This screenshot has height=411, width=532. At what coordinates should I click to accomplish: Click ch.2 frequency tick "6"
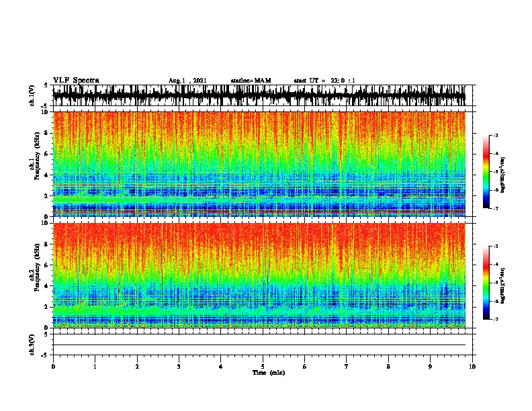(47, 265)
